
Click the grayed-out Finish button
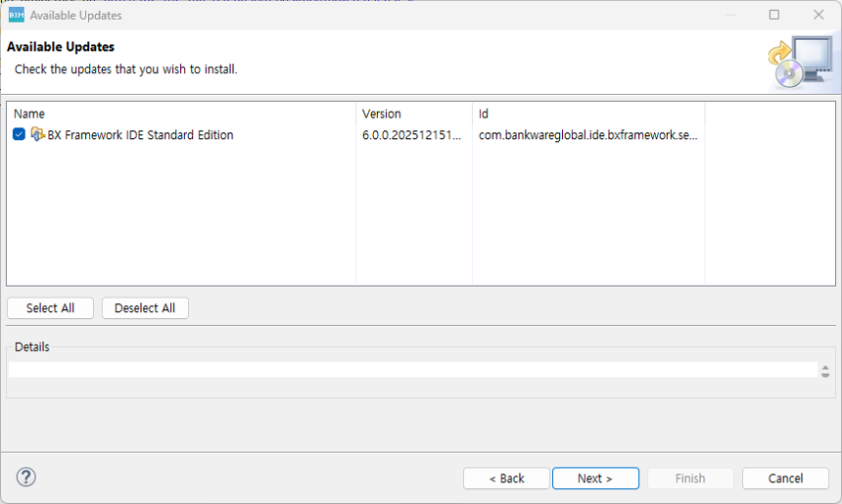690,479
